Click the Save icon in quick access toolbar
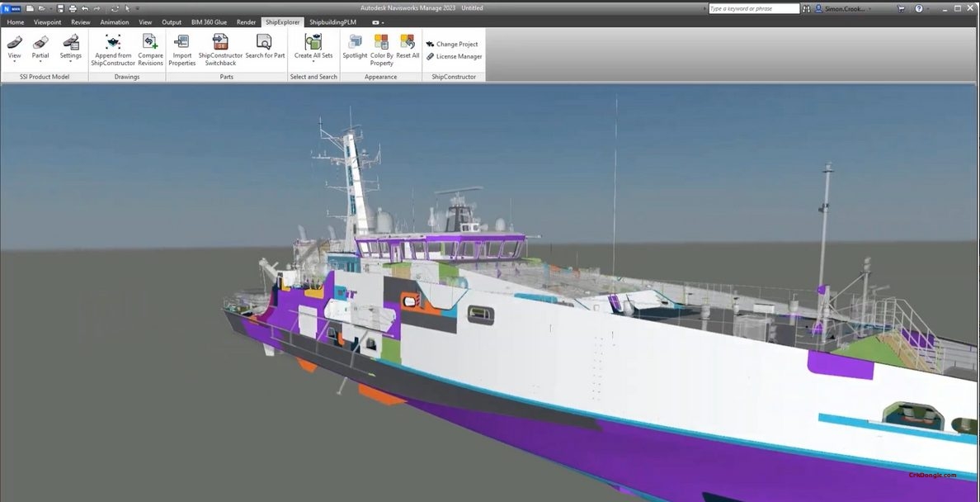 [60, 8]
